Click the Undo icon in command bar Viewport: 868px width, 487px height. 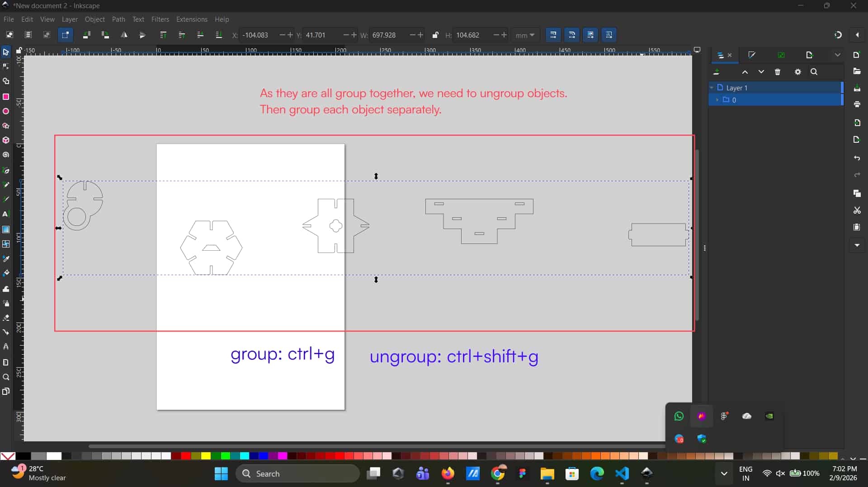click(857, 158)
